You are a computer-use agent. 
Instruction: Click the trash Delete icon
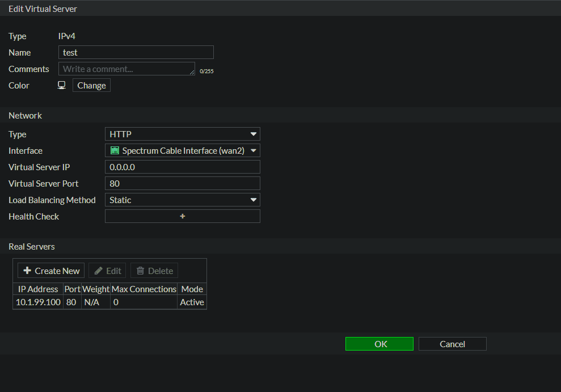[x=141, y=271]
